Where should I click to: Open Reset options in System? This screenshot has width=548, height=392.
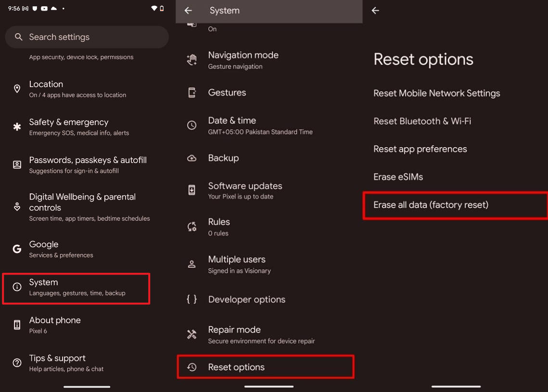click(x=266, y=367)
